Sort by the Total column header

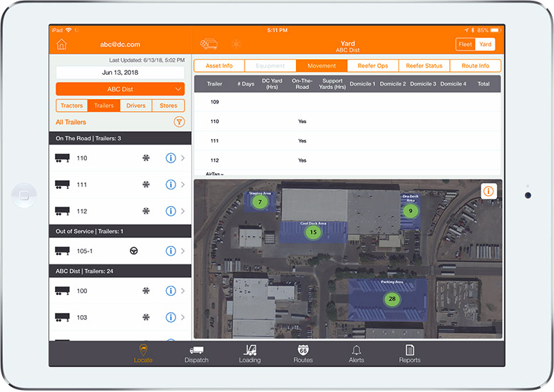pos(483,83)
